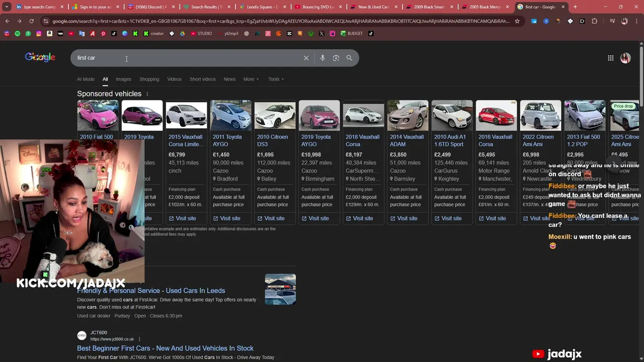
Task: Open the 2016 Vauxhall Corsa red car image
Action: (x=497, y=116)
